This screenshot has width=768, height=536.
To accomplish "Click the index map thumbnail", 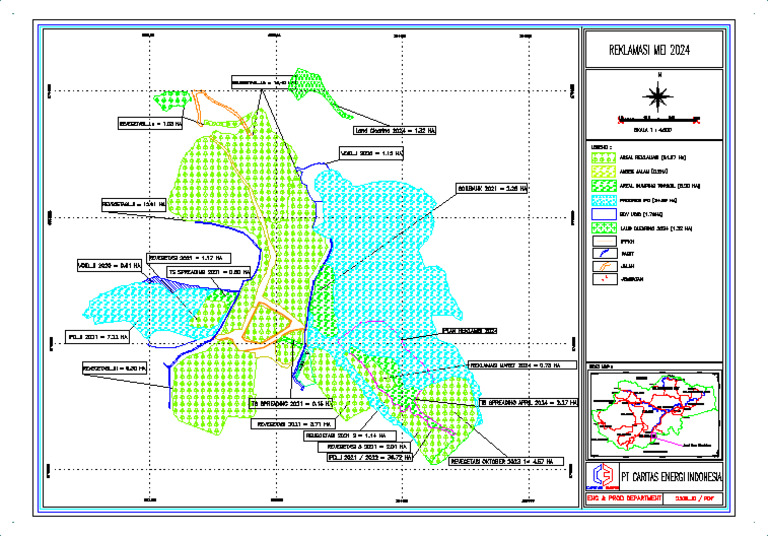I will point(654,415).
